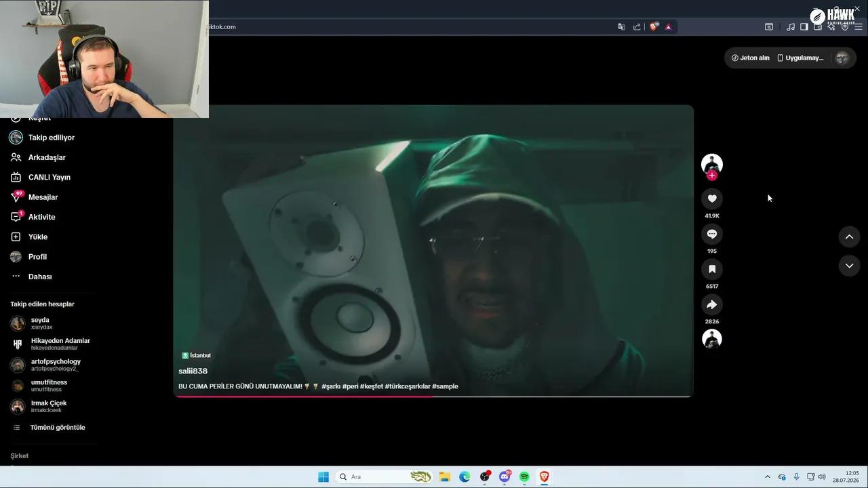Open the browser hamburger main menu
The width and height of the screenshot is (868, 488).
click(859, 27)
